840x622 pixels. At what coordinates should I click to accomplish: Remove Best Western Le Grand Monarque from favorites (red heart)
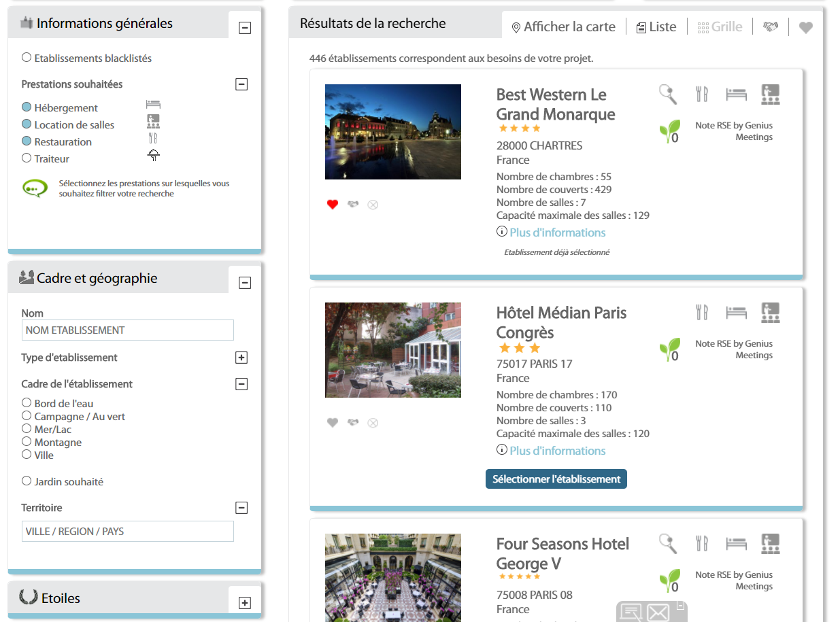coord(333,204)
